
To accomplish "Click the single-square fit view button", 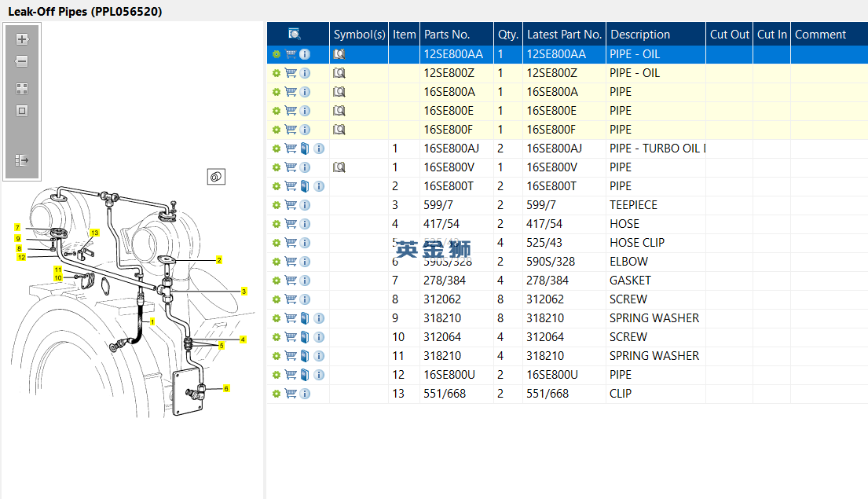I will click(x=22, y=111).
